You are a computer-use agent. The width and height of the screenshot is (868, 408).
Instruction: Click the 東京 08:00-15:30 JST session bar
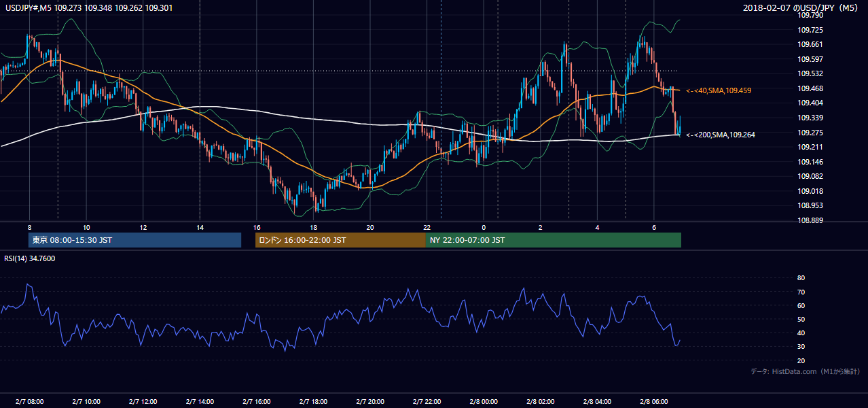point(134,240)
